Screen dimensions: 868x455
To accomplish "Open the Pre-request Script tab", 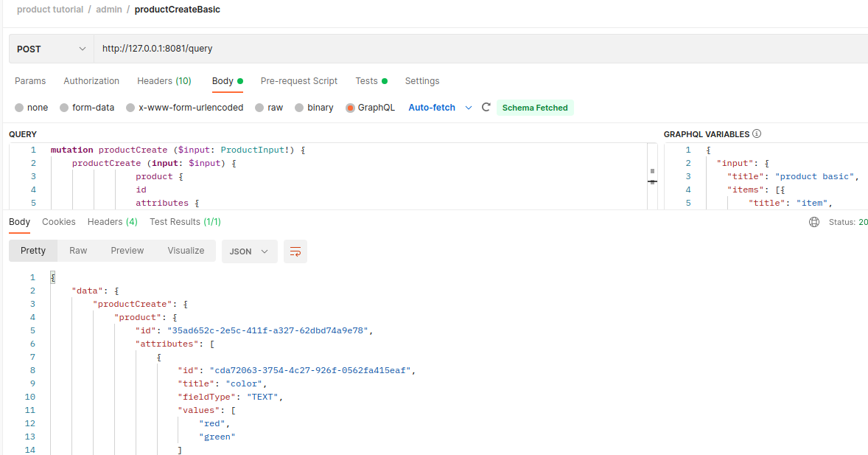I will click(298, 81).
